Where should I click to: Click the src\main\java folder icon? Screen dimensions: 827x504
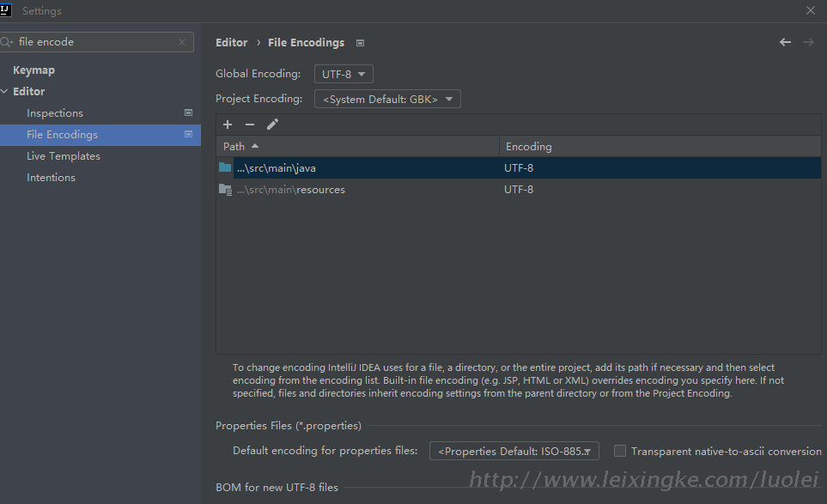pos(225,168)
